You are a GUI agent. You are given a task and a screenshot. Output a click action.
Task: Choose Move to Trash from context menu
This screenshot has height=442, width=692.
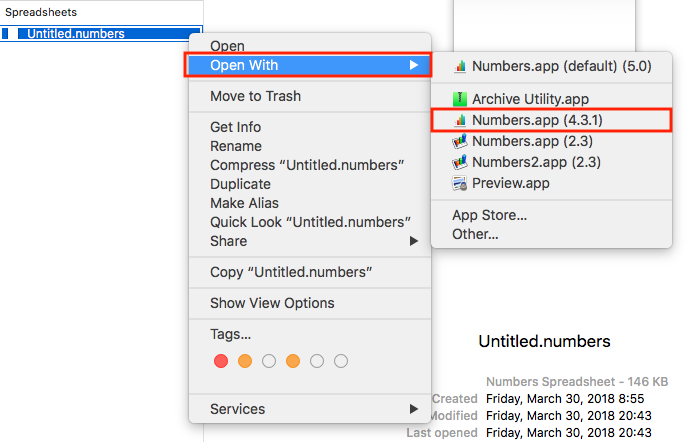255,96
